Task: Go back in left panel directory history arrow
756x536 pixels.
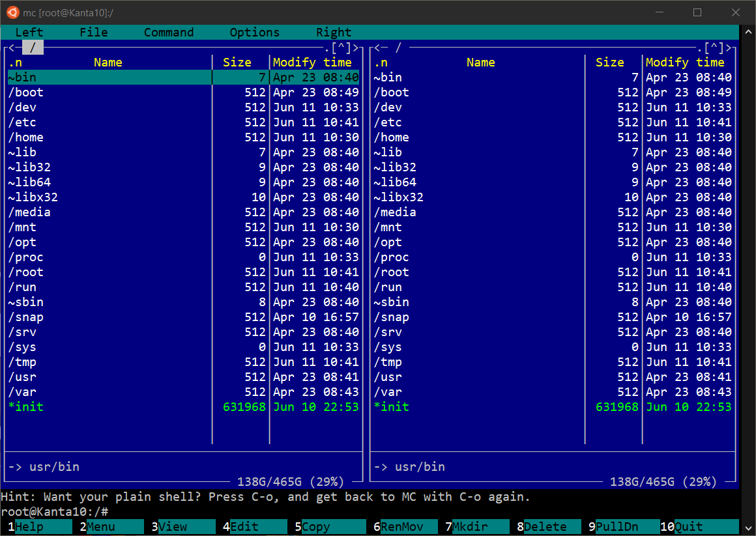Action: [x=12, y=48]
